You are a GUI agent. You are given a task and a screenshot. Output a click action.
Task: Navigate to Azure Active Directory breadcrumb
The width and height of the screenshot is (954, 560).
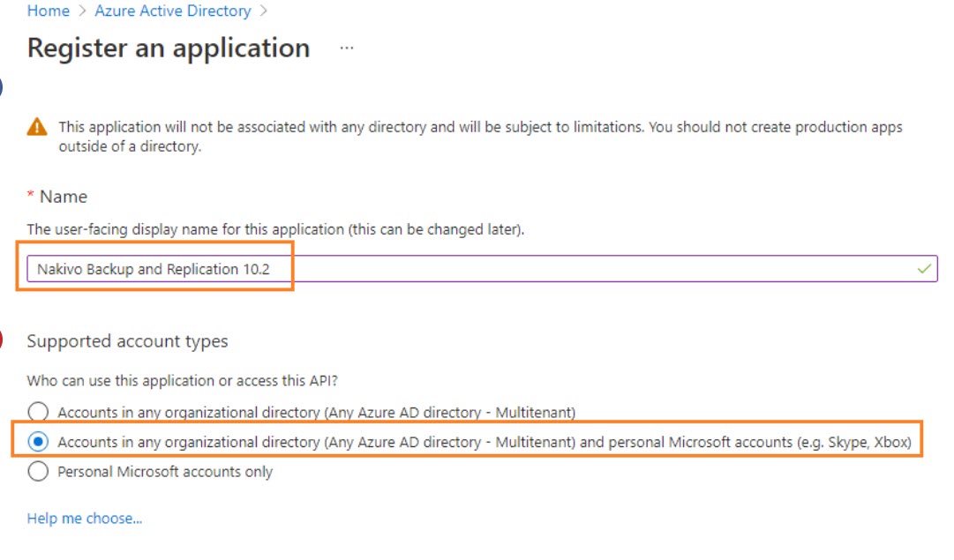[x=173, y=11]
